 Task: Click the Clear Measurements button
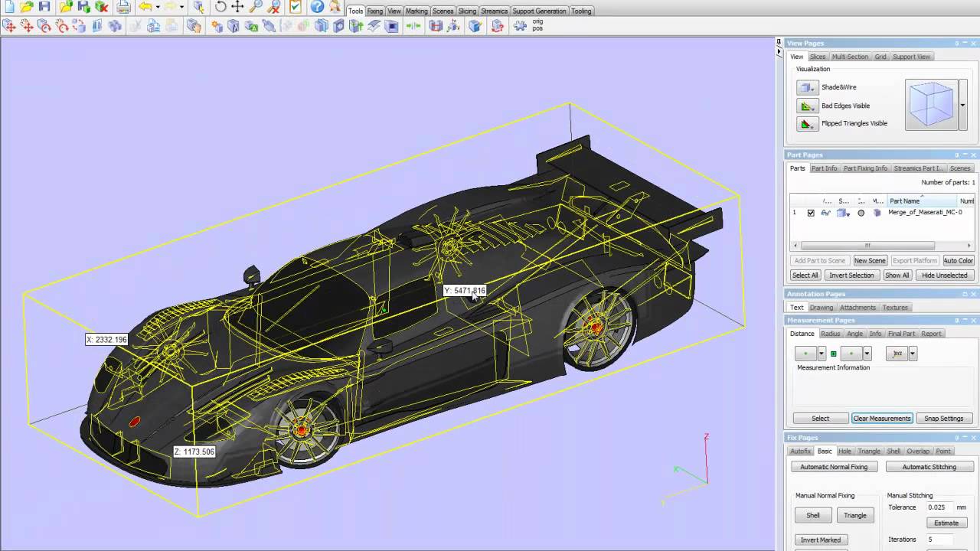pos(881,419)
